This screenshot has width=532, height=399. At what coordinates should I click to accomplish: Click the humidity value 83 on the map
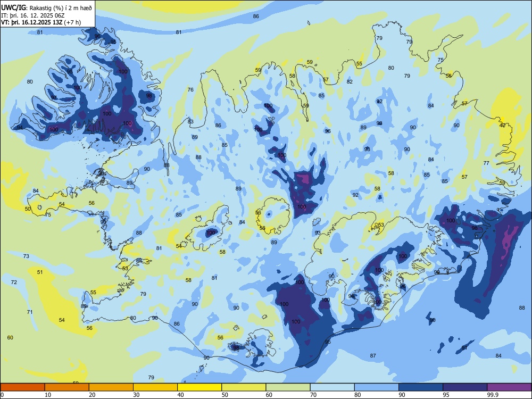[x=190, y=121]
